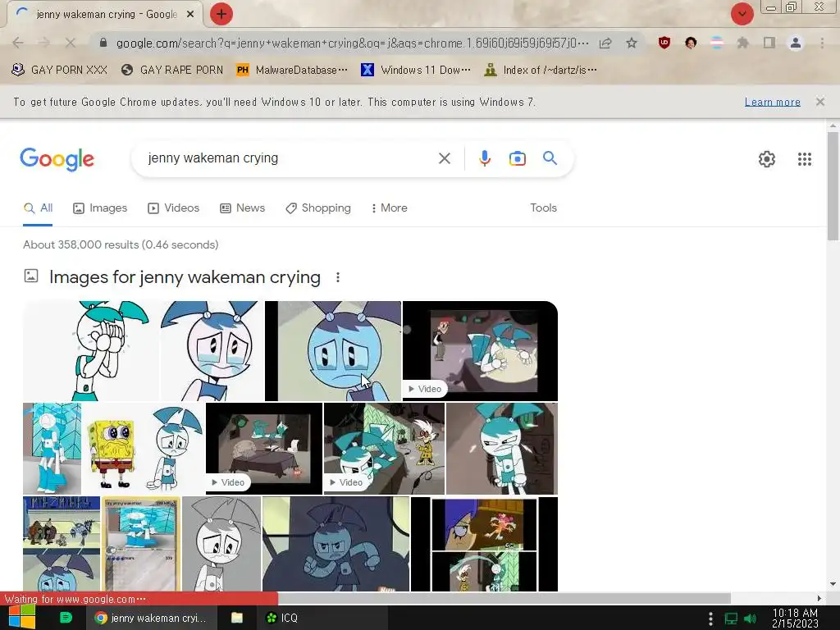Viewport: 840px width, 630px height.
Task: Open grayscale Jenny crying thumbnail
Action: point(221,544)
